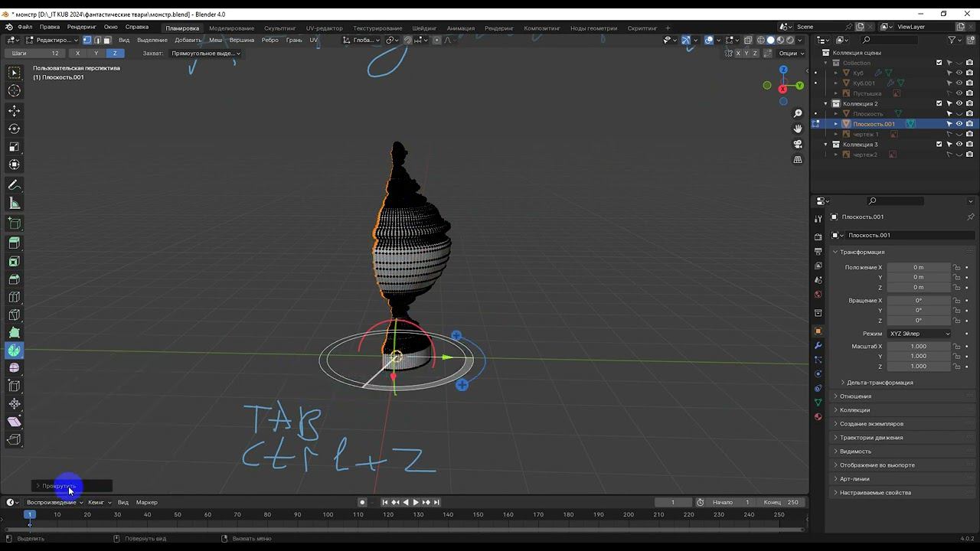Jump to the timeline start frame
The image size is (980, 551).
click(385, 502)
